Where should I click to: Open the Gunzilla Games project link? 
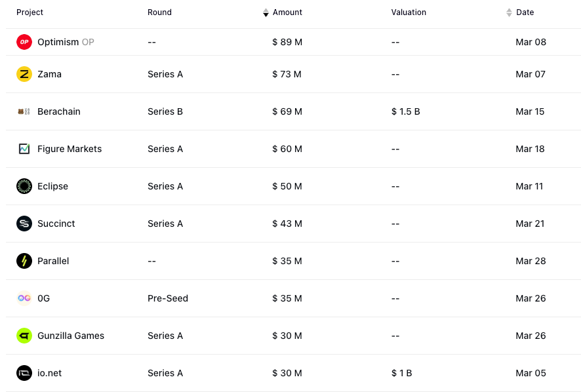pos(71,336)
